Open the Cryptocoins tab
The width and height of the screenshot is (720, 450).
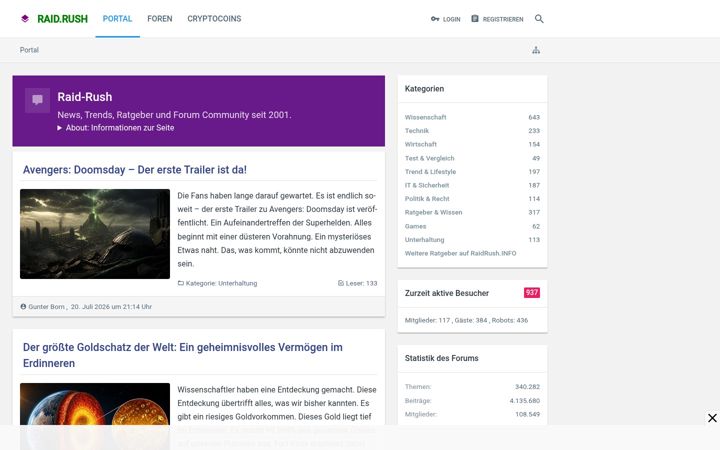[214, 19]
